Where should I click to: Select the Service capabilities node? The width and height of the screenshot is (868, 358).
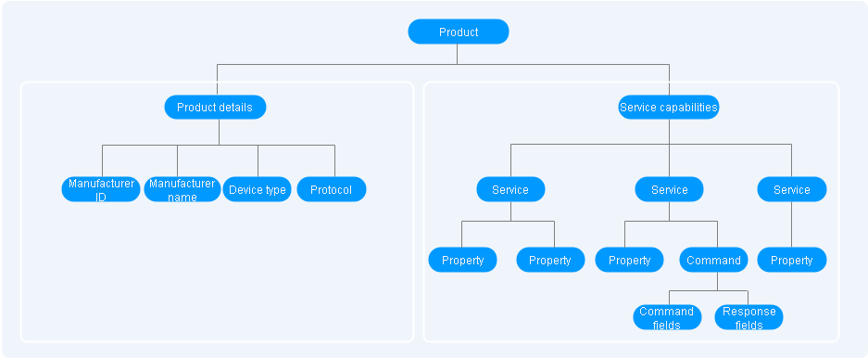tap(669, 107)
